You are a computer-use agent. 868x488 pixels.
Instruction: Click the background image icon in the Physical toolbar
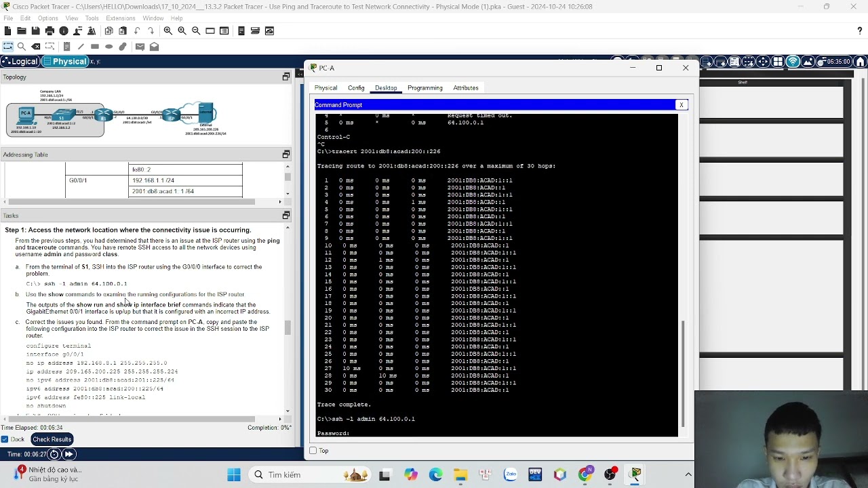[x=808, y=62]
